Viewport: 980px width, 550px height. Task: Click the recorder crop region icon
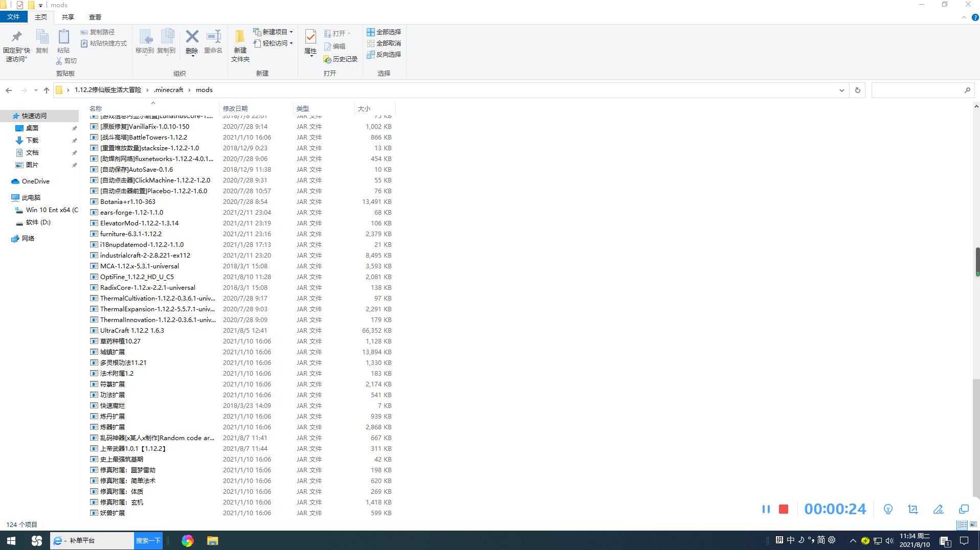[913, 509]
